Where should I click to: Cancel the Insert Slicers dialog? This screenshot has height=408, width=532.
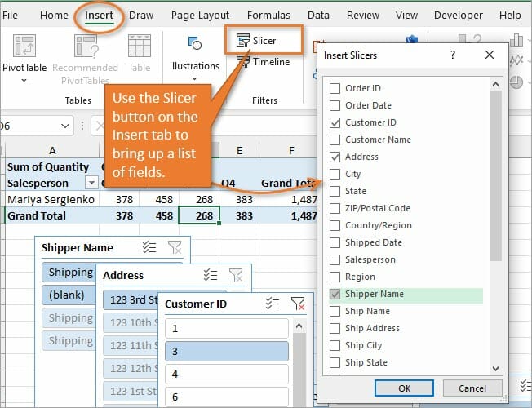coord(472,388)
